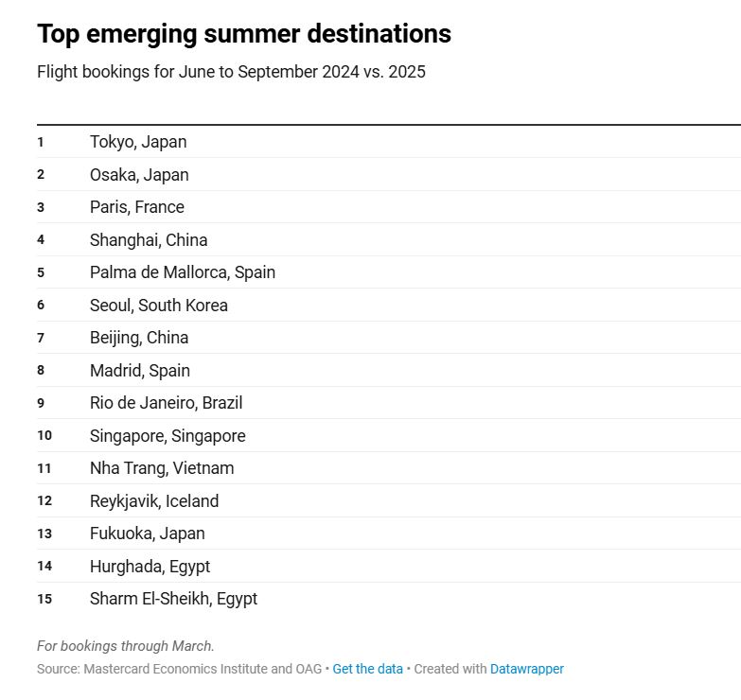Select the Osaka, Japan row
Viewport: 741px width, 700px height.
coord(389,174)
